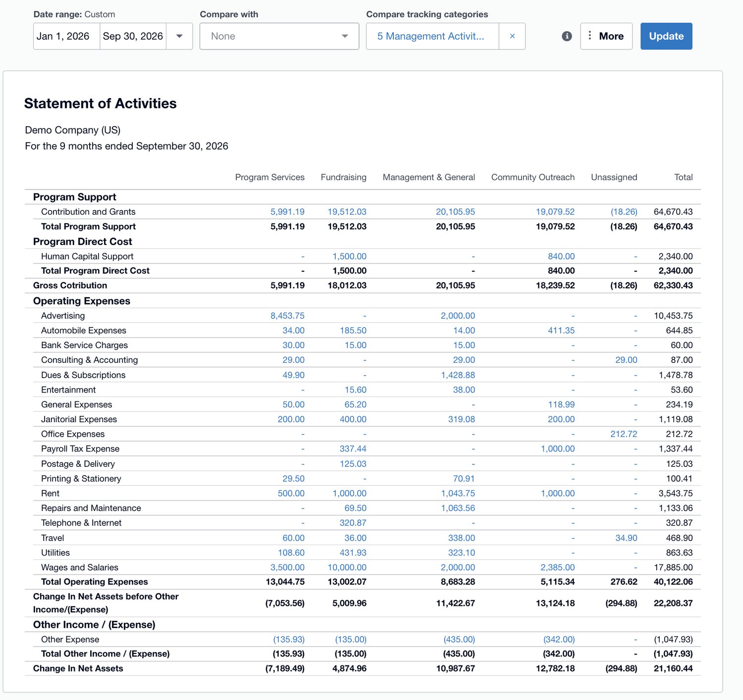This screenshot has width=743, height=700.
Task: Open Fundraising contribution 19,512.03
Action: (347, 212)
